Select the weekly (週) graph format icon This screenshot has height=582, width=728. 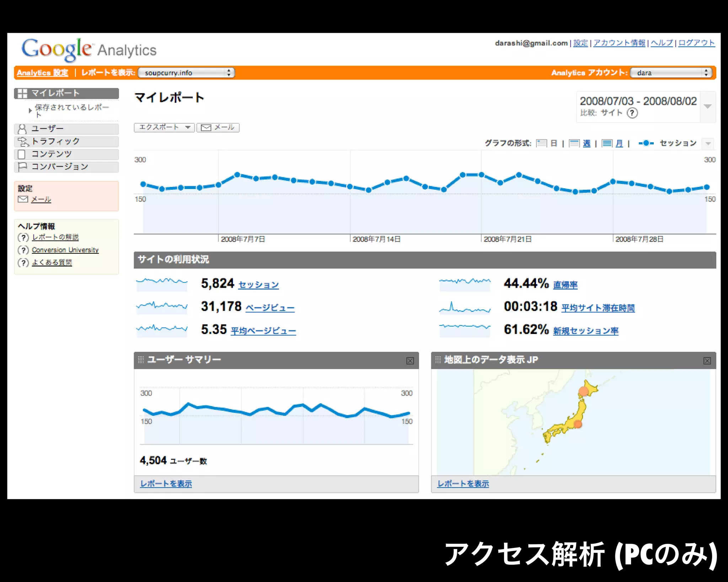[574, 143]
